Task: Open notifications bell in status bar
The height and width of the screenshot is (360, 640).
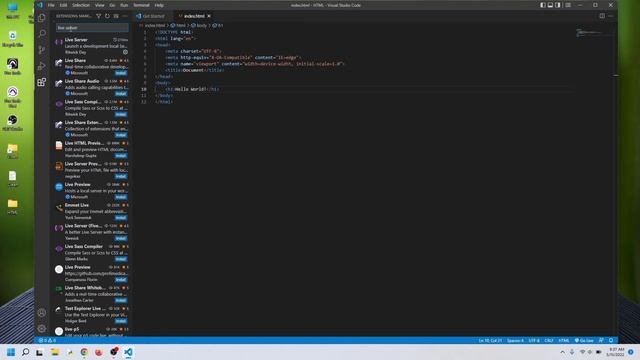Action: (611, 340)
